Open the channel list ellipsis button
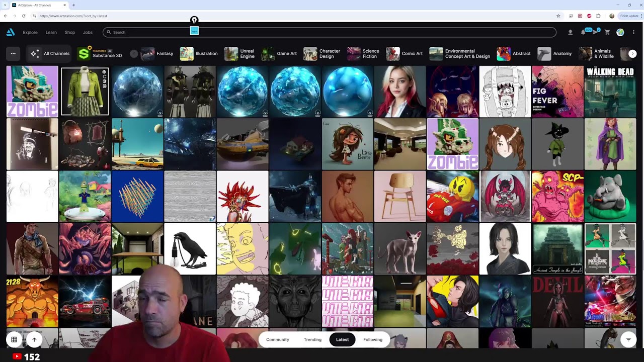Viewport: 644px width, 362px height. coord(13,54)
